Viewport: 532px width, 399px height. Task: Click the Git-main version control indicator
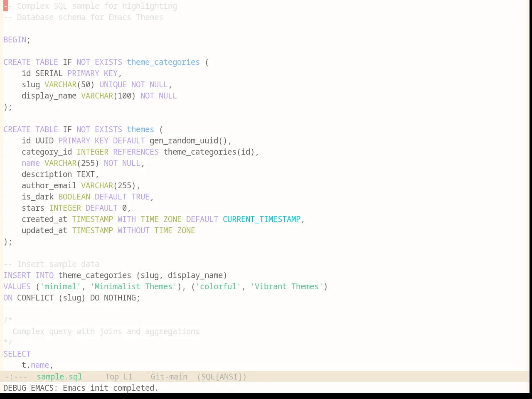pyautogui.click(x=169, y=377)
